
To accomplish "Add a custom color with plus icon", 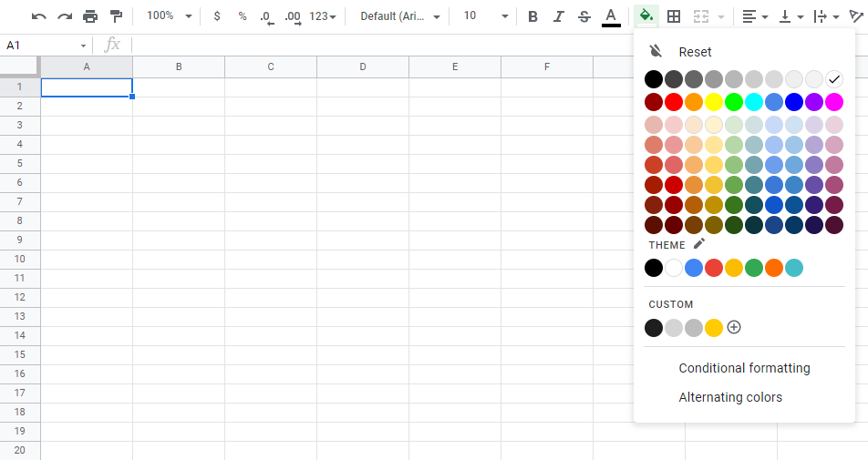I will [x=734, y=327].
